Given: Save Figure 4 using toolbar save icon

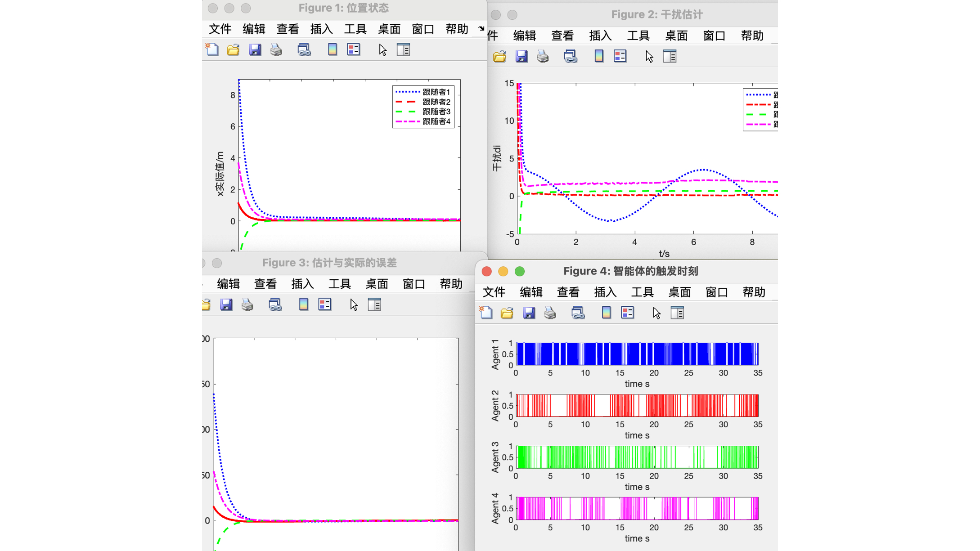Looking at the screenshot, I should [529, 313].
